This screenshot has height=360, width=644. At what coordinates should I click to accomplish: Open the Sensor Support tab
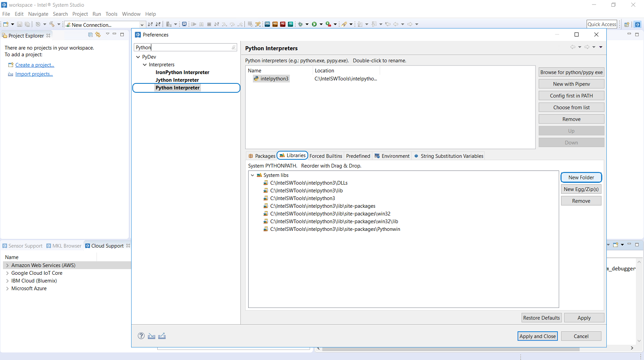[x=22, y=246]
